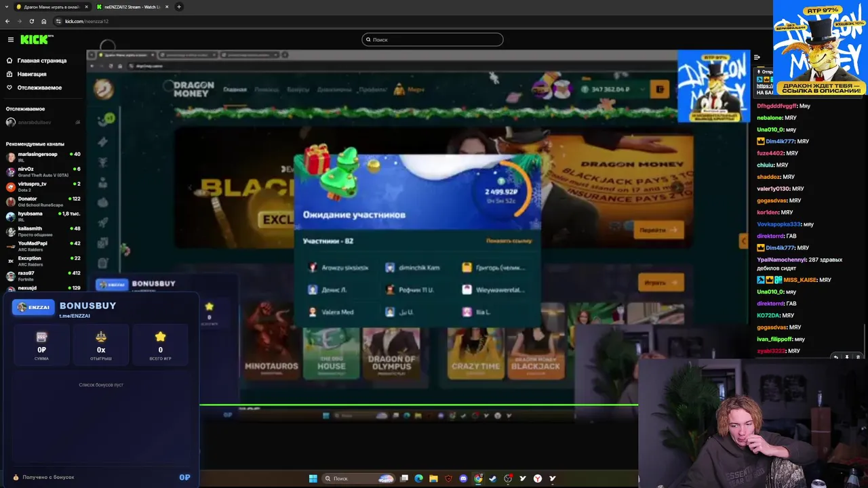The image size is (868, 488).
Task: Switch to the neENZZAI12 Stream tab
Action: [133, 7]
